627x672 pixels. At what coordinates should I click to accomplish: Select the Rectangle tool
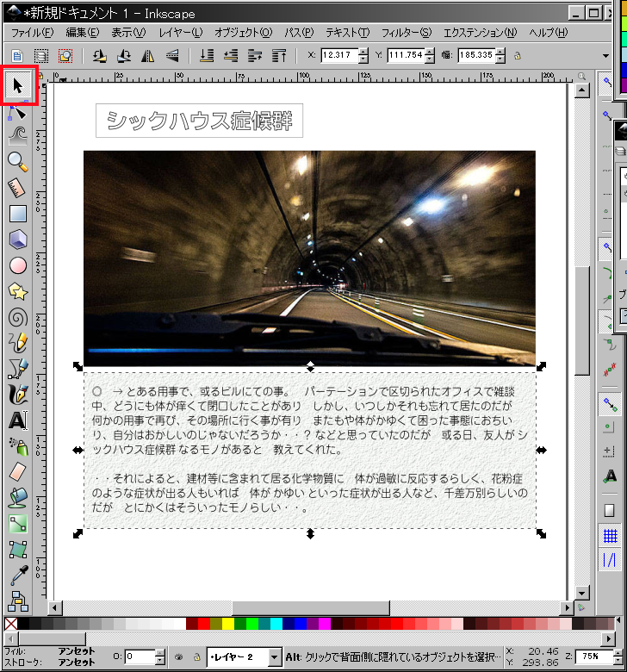[17, 214]
